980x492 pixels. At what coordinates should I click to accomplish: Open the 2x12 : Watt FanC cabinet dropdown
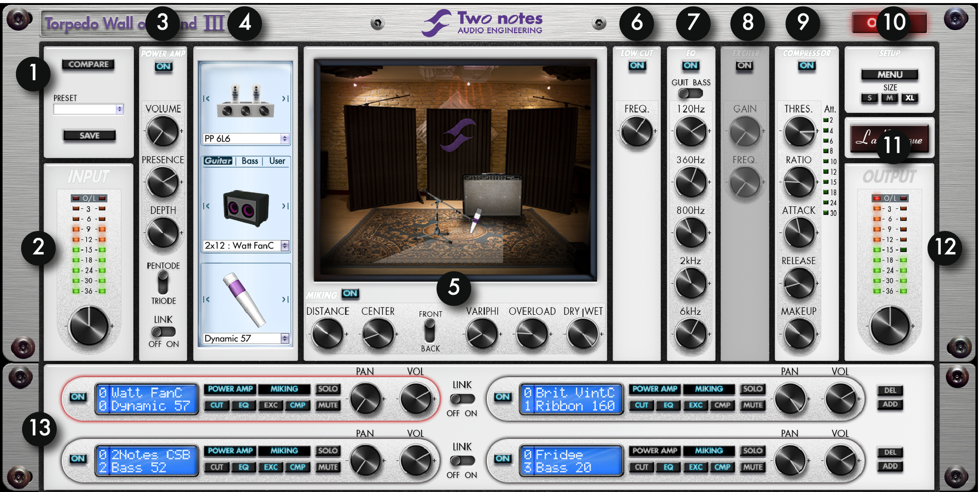246,246
